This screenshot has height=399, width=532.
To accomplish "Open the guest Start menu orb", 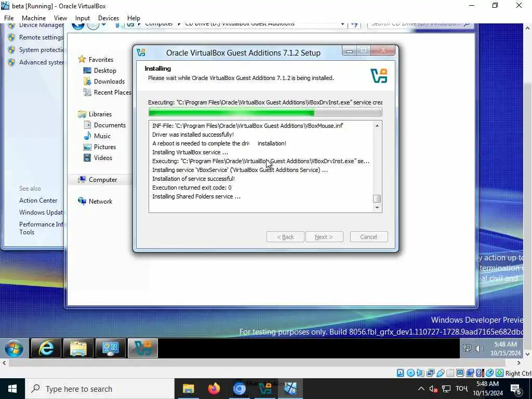I will [14, 348].
